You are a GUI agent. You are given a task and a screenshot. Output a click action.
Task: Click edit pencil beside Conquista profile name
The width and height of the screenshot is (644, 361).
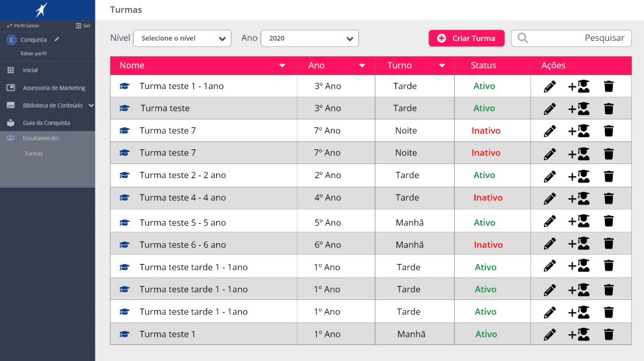point(57,40)
